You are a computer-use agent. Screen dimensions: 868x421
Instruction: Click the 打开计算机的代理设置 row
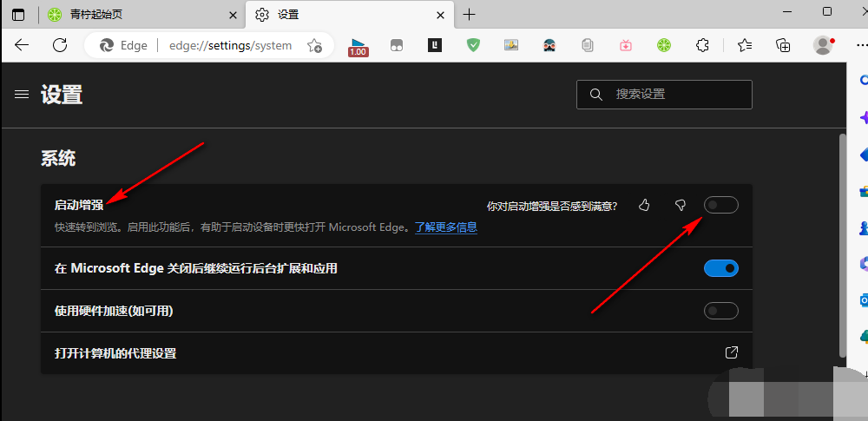397,353
